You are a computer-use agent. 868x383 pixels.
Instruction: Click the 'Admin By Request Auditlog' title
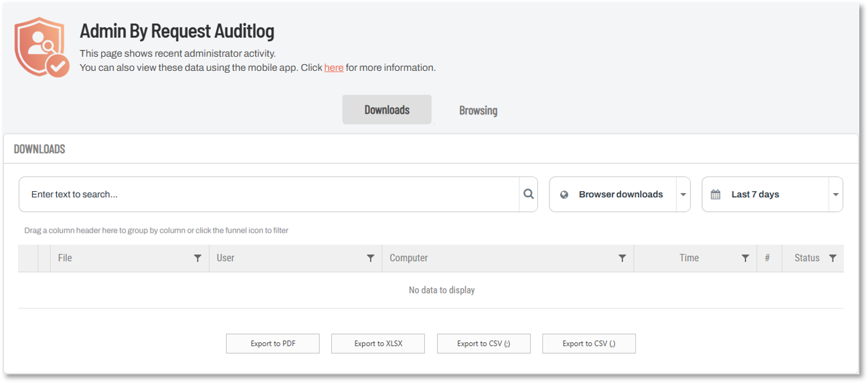(x=177, y=31)
